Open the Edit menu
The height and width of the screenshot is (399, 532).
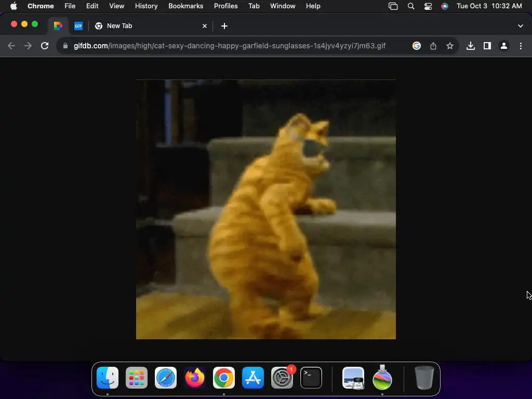tap(92, 6)
